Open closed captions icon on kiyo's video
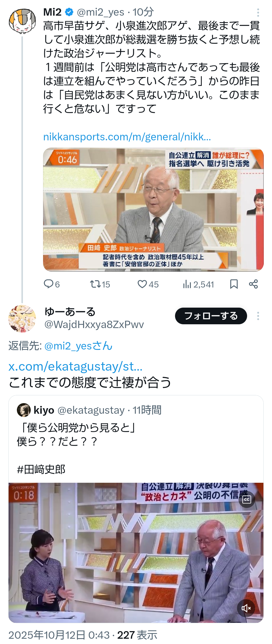The width and height of the screenshot is (272, 644). [247, 499]
